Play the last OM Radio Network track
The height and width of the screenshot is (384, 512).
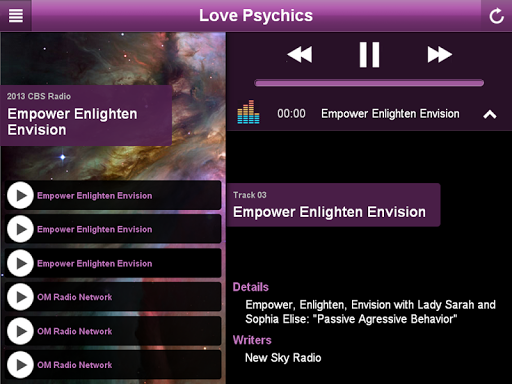[20, 365]
